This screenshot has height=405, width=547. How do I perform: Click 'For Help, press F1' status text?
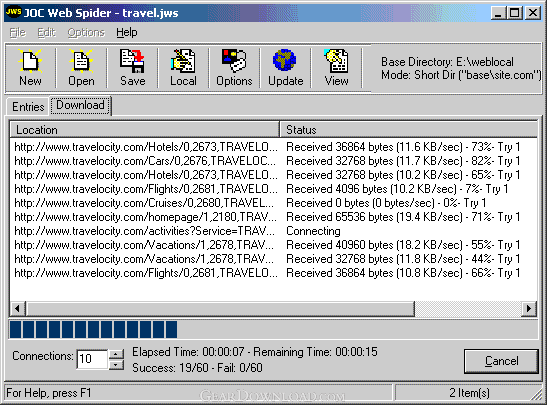(48, 393)
